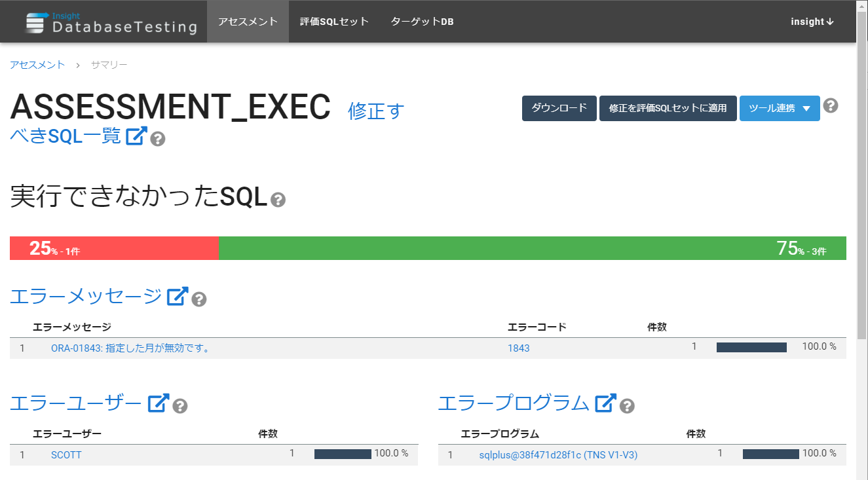Click the アセスメント breadcrumb link
This screenshot has height=480, width=868.
[x=37, y=65]
